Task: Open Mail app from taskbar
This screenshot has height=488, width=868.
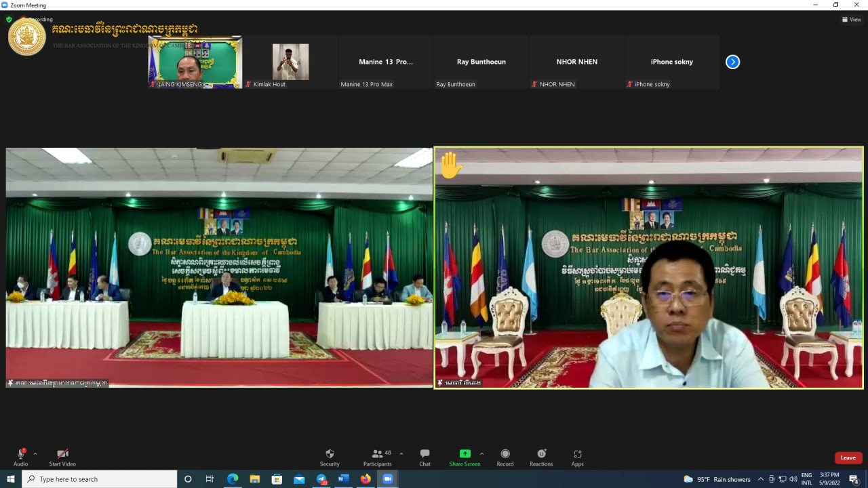Action: [x=299, y=479]
